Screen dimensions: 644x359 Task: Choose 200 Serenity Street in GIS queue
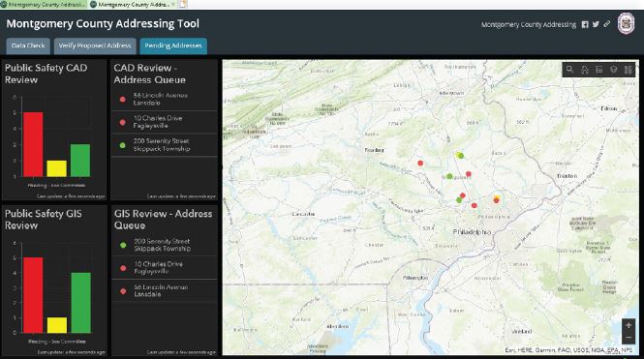(x=165, y=245)
